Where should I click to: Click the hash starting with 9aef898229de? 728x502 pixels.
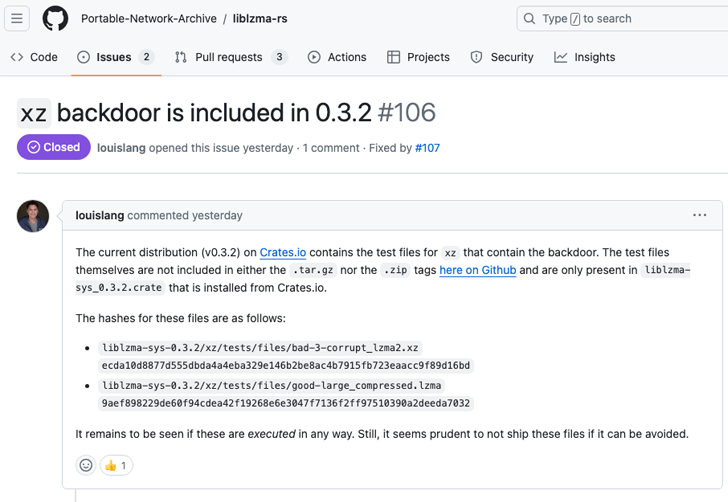click(286, 403)
